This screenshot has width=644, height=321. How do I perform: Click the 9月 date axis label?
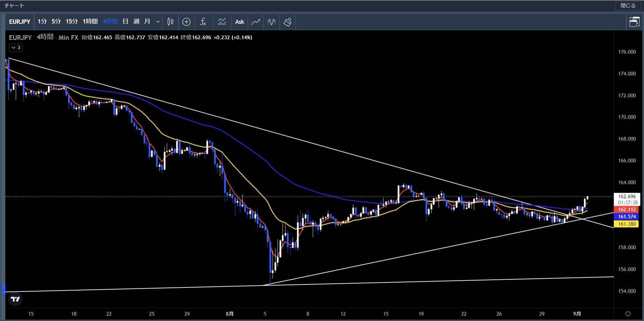pyautogui.click(x=577, y=314)
